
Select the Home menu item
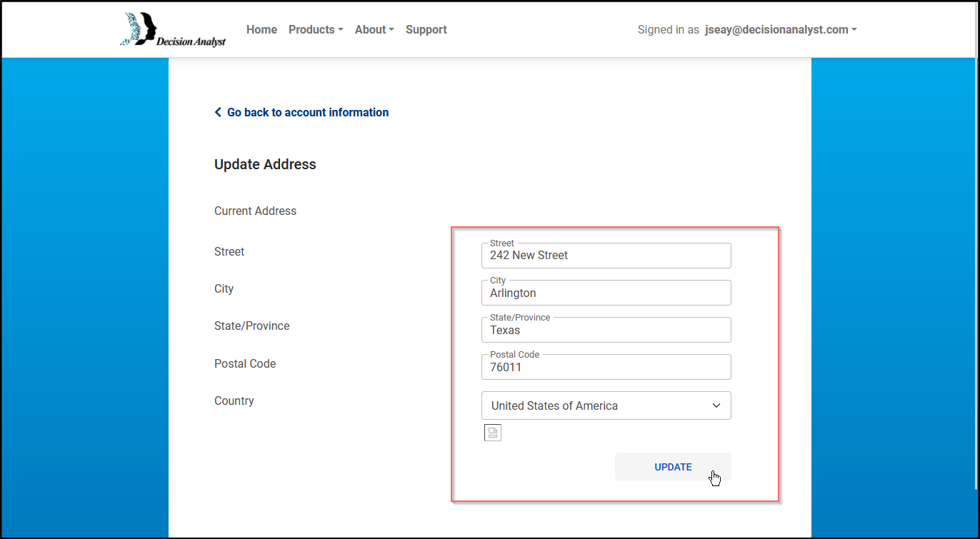[x=261, y=29]
